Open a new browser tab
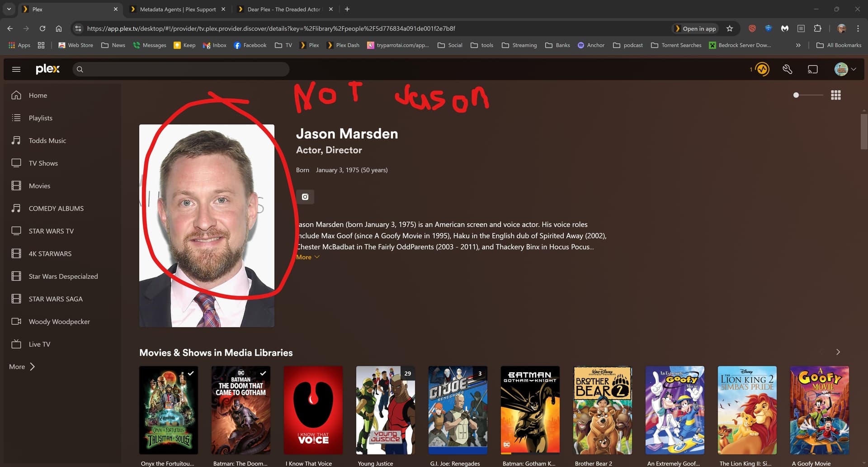This screenshot has height=467, width=868. 347,9
